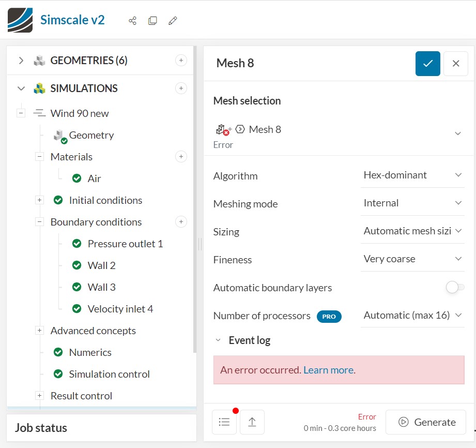Screen dimensions: 476x448
Task: Select Simulation control item
Action: (109, 374)
